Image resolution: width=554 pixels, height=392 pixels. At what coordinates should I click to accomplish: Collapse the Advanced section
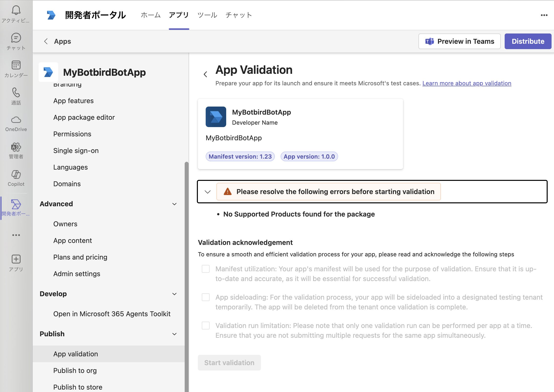click(x=174, y=204)
